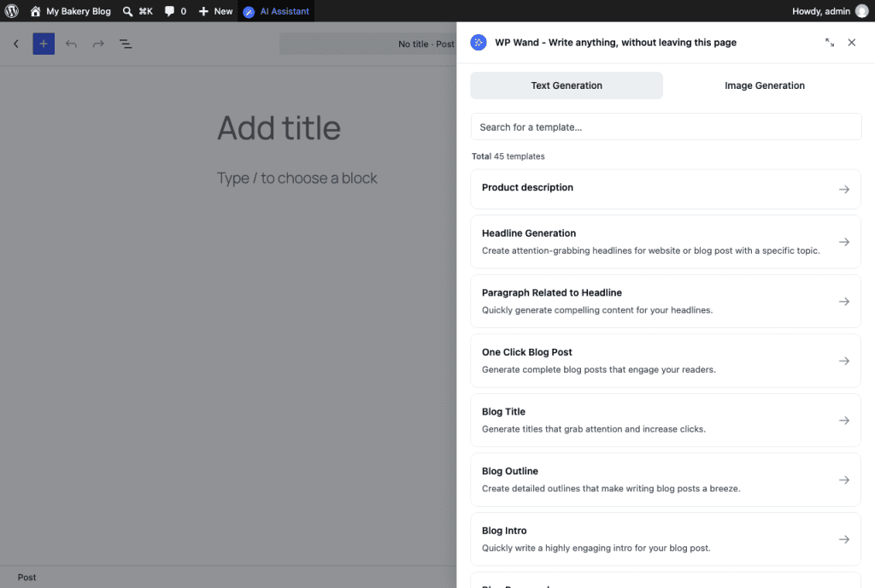The width and height of the screenshot is (875, 588).
Task: Click arrow on Paragraph Related to Headline card
Action: [x=843, y=301]
